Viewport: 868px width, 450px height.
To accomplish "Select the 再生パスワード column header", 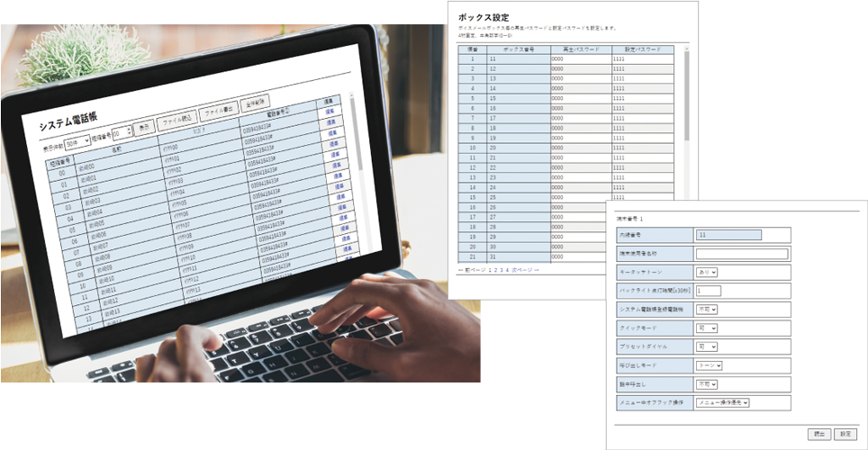I will click(x=581, y=49).
